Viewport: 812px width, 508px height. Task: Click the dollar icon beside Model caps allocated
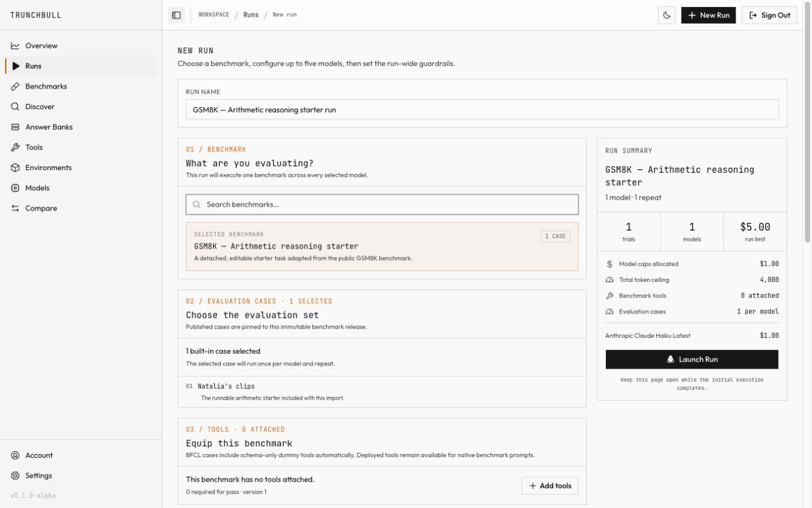[610, 264]
